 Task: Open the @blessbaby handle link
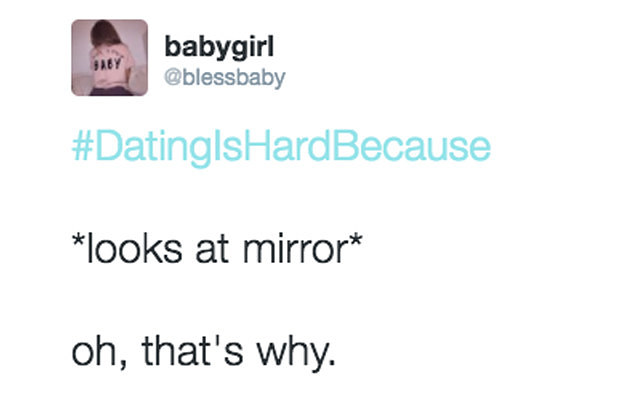point(225,77)
